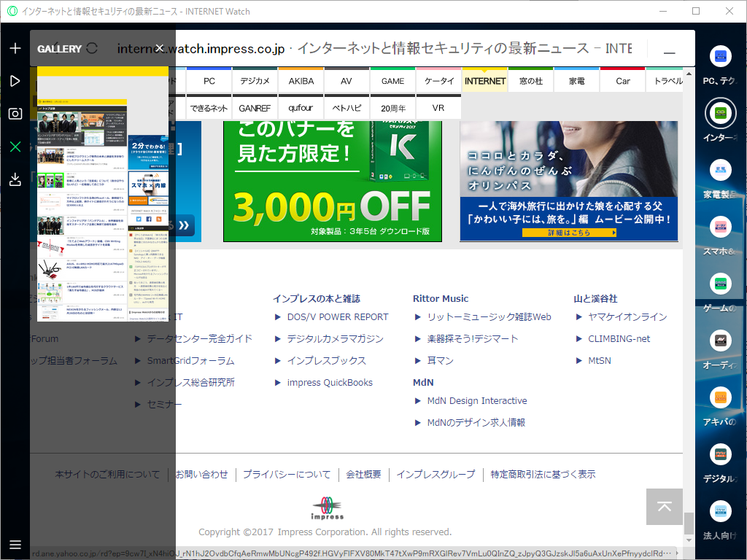
Task: Open the デジタルカメラマガジン link
Action: click(x=336, y=338)
